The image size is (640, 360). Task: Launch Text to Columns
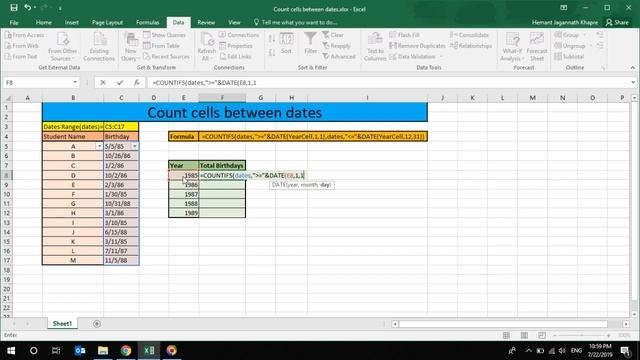click(x=375, y=47)
